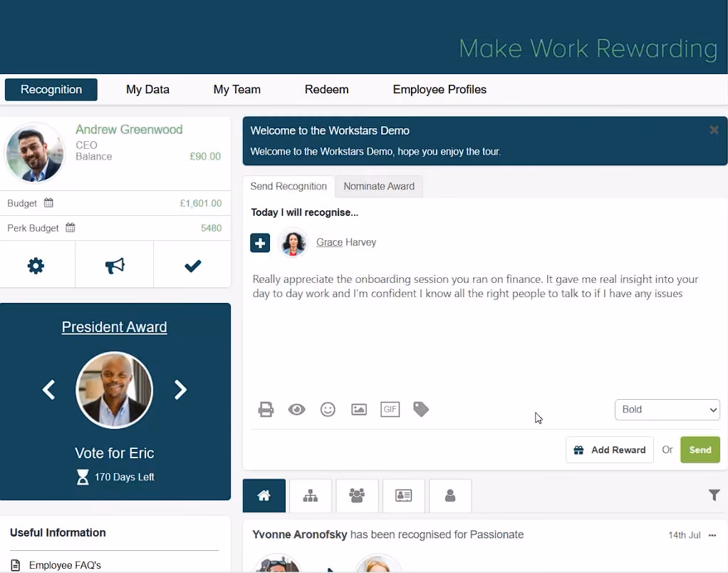Screen dimensions: 728x573
Task: Click the checkmark approvals icon
Action: click(192, 266)
